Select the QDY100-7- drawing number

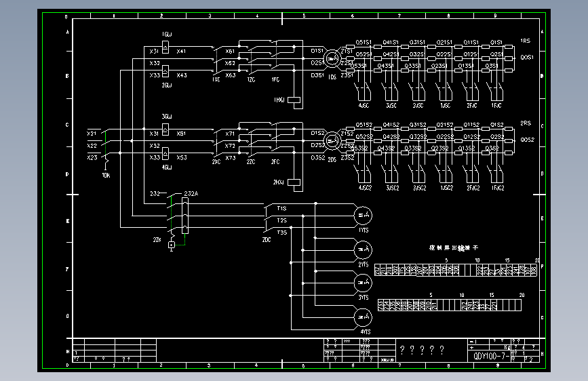click(x=491, y=356)
